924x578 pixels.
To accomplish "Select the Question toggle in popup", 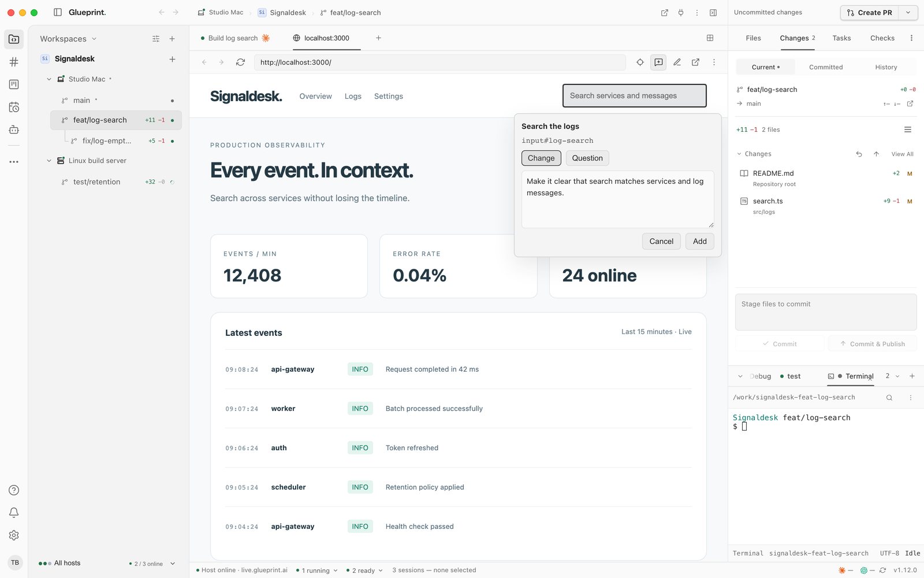I will [x=587, y=158].
